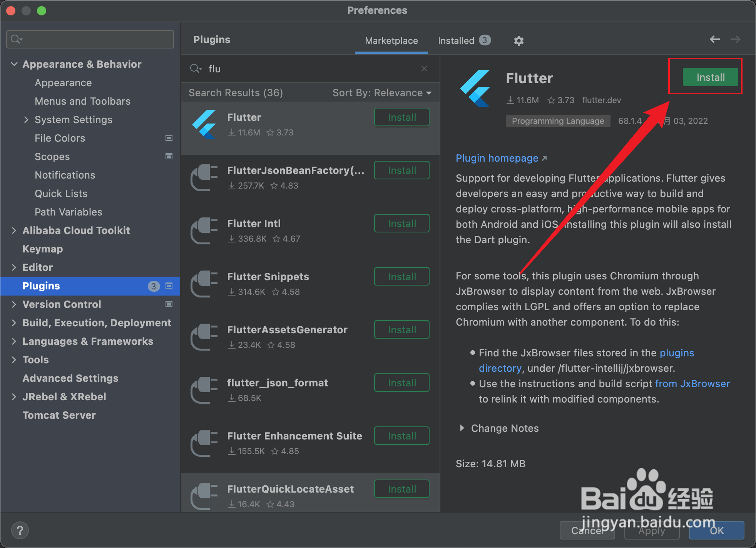Install the Flutter Intl plugin
756x548 pixels.
[x=401, y=224]
